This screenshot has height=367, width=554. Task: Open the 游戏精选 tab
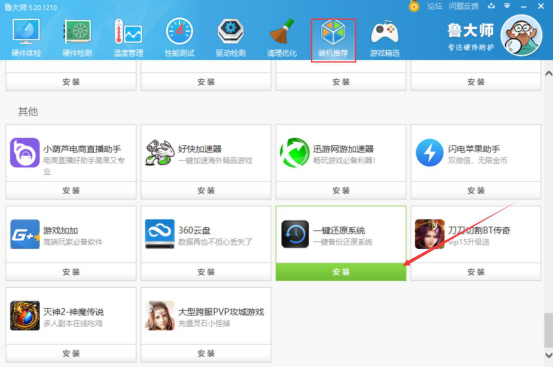pyautogui.click(x=384, y=38)
